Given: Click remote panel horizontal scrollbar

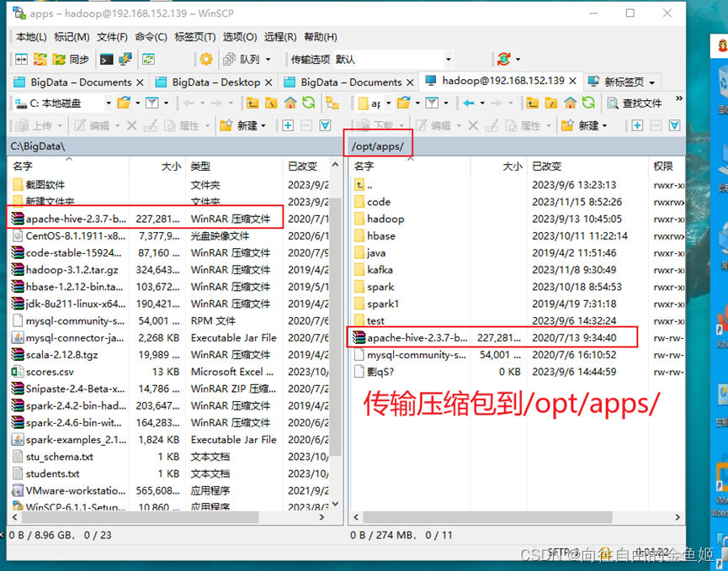Looking at the screenshot, I should tap(517, 516).
